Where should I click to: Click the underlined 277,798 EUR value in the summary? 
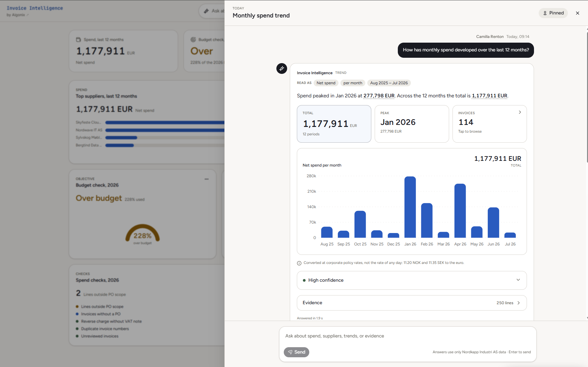[x=379, y=96]
